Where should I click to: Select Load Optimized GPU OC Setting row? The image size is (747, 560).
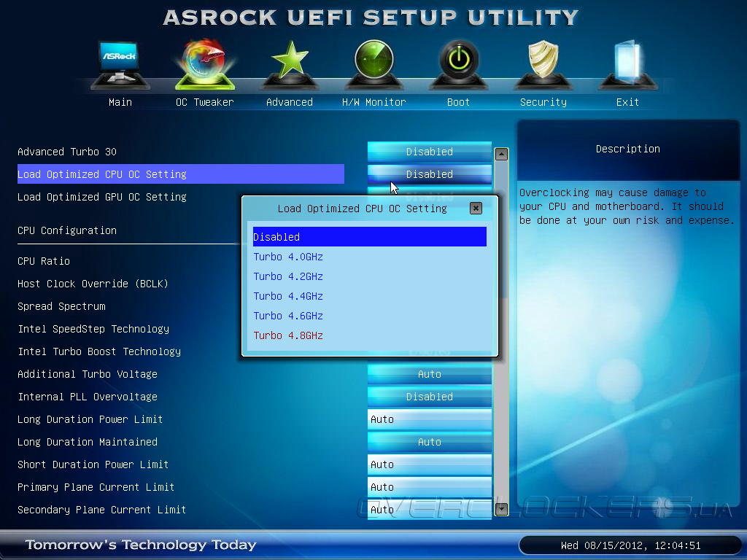coord(102,197)
